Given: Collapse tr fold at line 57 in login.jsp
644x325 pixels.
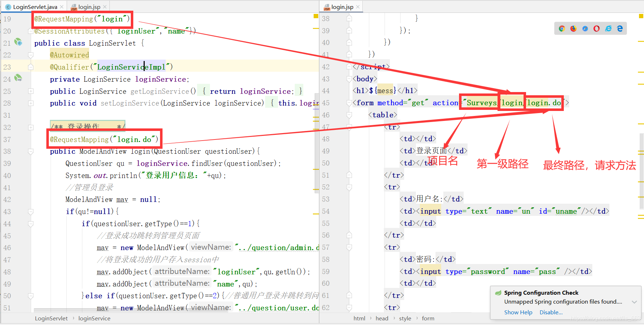Looking at the screenshot, I should click(349, 248).
